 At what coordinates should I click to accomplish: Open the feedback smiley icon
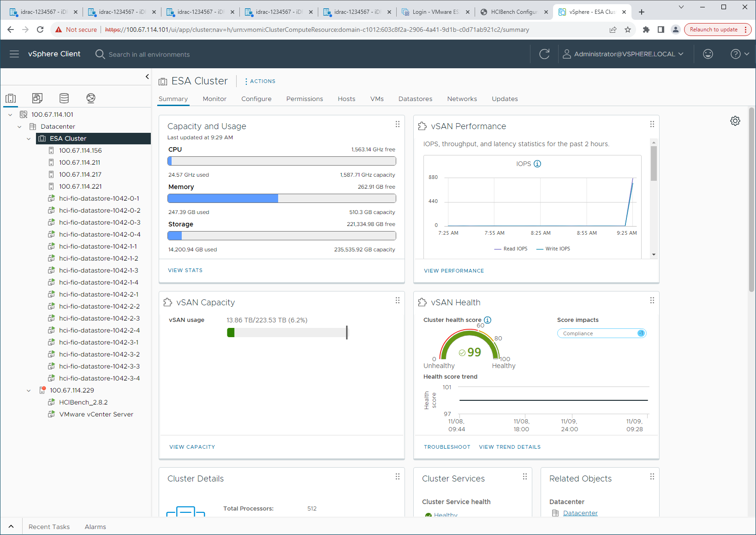(x=708, y=54)
